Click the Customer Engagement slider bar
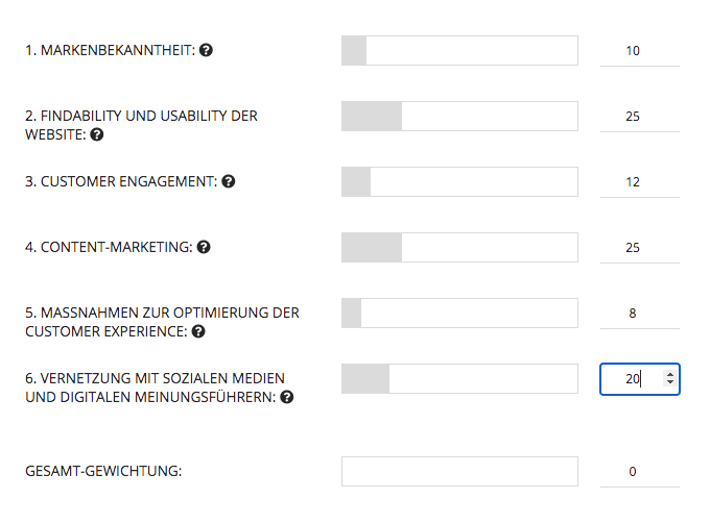The height and width of the screenshot is (524, 710). click(460, 182)
